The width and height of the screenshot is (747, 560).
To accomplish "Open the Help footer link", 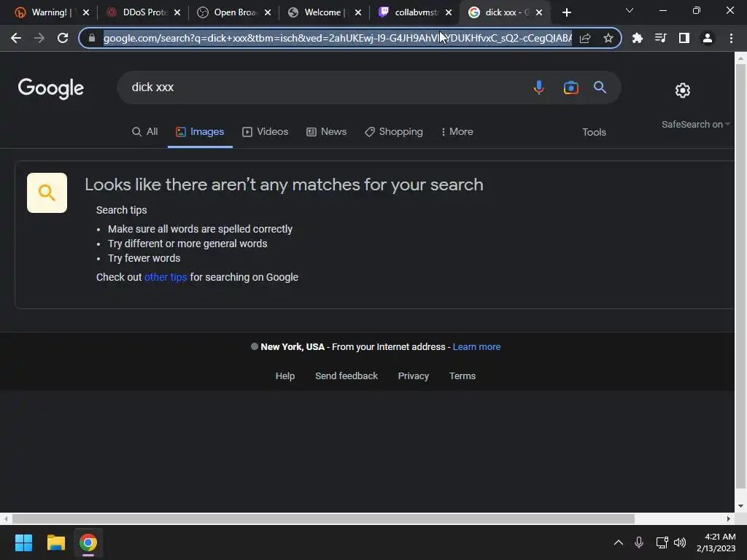I will coord(285,376).
